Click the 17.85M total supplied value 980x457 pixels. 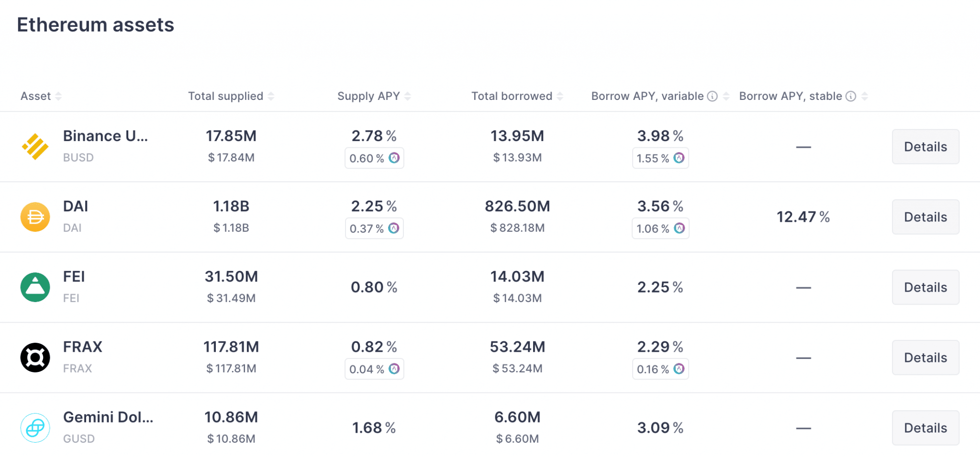point(231,136)
